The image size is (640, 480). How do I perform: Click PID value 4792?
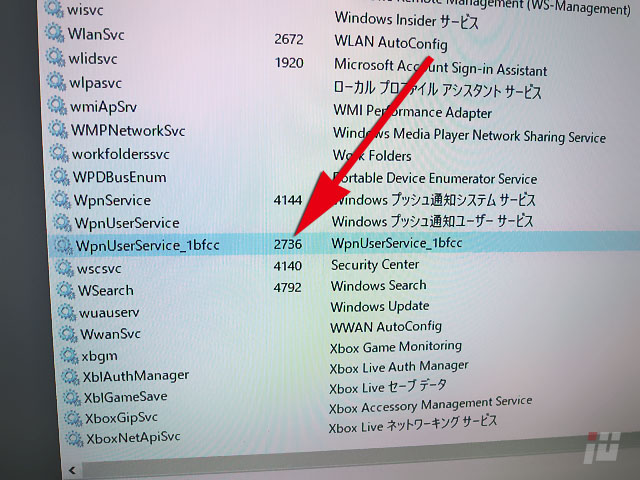[287, 287]
